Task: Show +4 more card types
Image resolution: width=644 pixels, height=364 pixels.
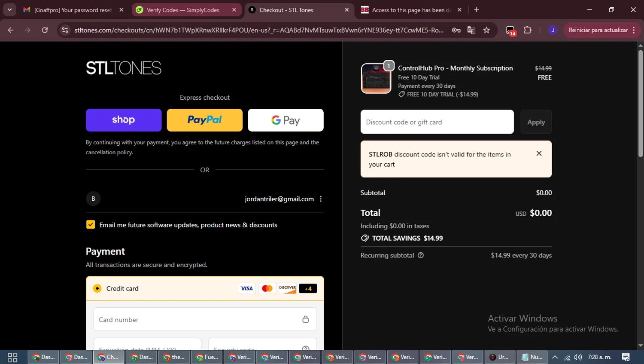Action: pyautogui.click(x=308, y=288)
